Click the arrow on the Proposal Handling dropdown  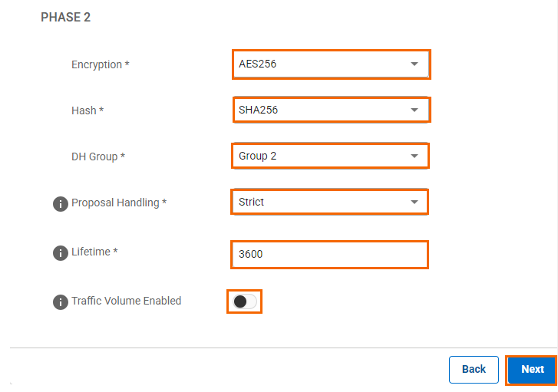(x=414, y=203)
